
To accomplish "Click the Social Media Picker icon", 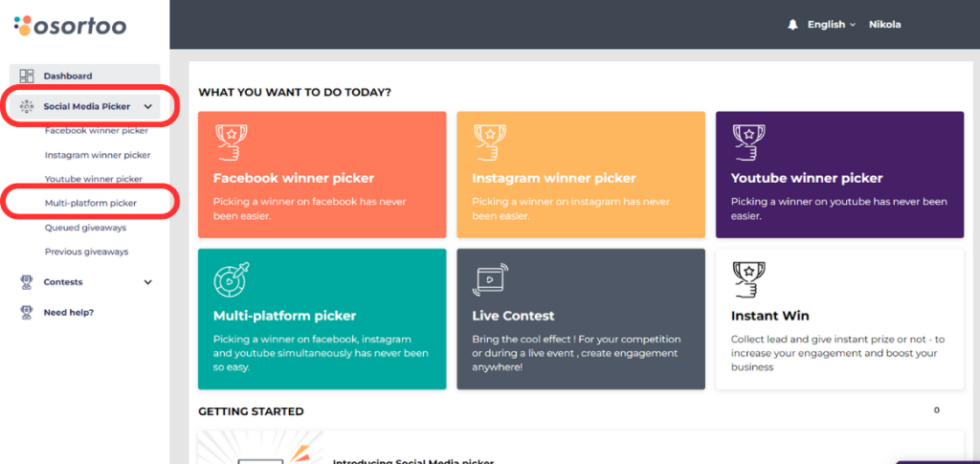I will coord(27,107).
